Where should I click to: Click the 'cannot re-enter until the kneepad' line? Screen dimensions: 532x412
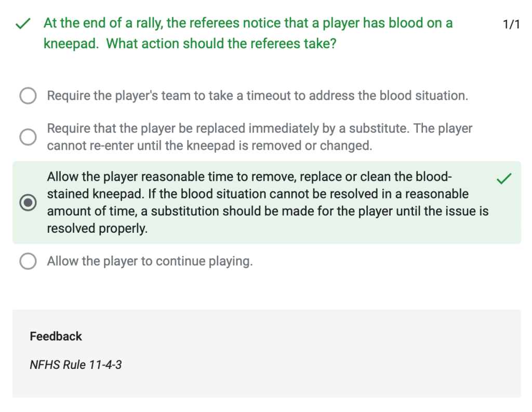pyautogui.click(x=209, y=146)
